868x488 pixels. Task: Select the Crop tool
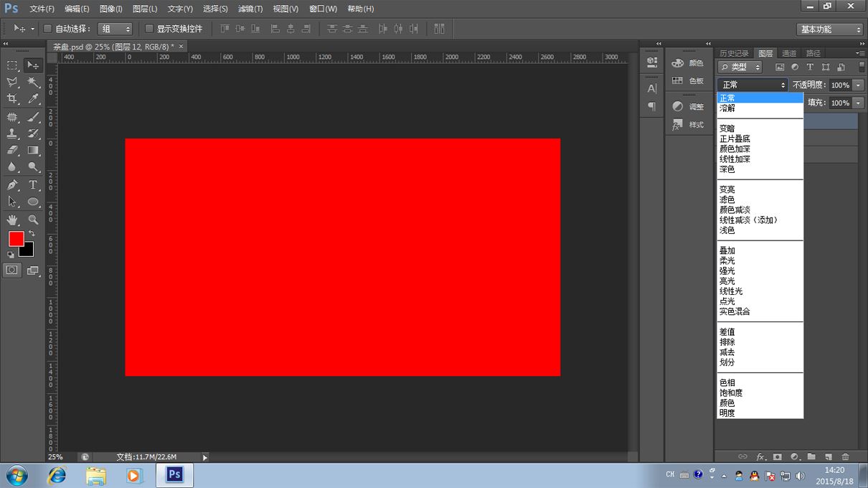coord(12,99)
